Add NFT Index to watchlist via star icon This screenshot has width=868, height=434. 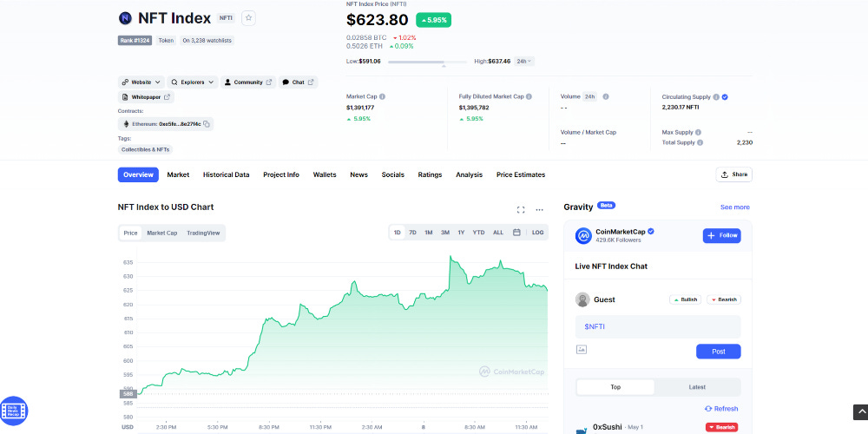point(248,18)
